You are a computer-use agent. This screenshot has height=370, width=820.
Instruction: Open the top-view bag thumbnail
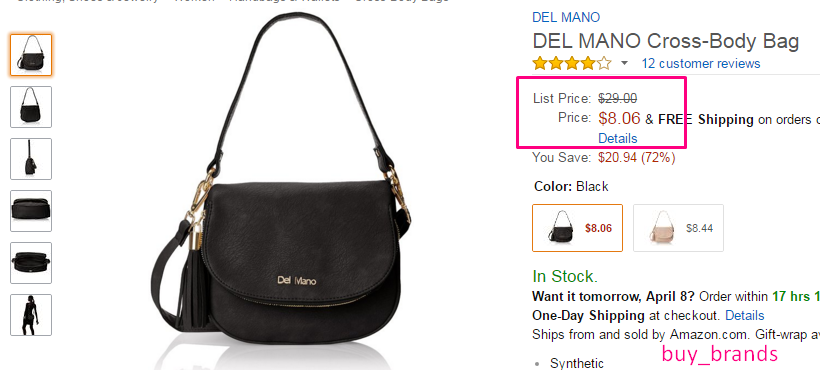coord(31,211)
